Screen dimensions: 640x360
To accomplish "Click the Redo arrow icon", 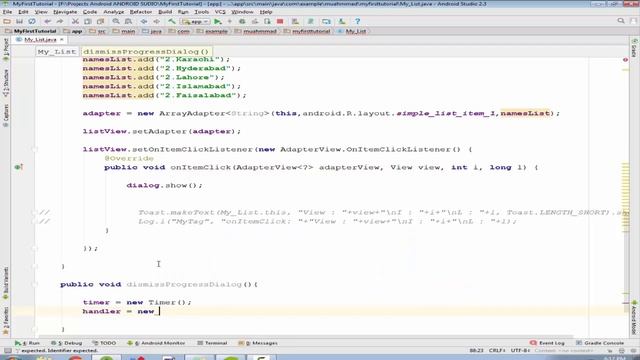I will tap(60, 21).
